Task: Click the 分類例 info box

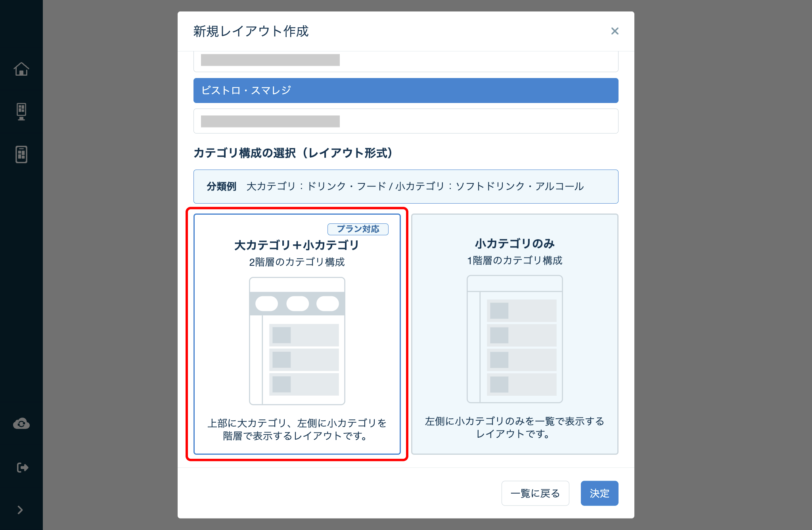Action: point(406,187)
